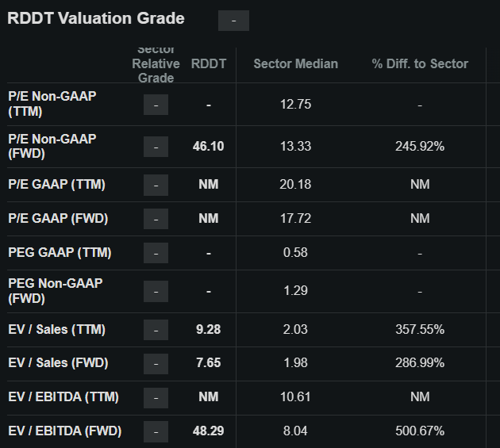Click the Sector Median column header
The width and height of the screenshot is (500, 448).
click(295, 63)
